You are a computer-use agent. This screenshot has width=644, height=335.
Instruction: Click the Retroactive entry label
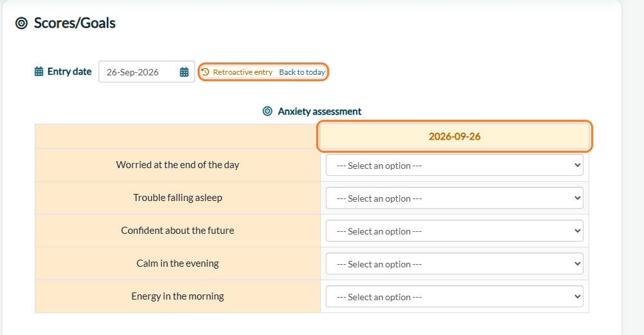tap(243, 72)
